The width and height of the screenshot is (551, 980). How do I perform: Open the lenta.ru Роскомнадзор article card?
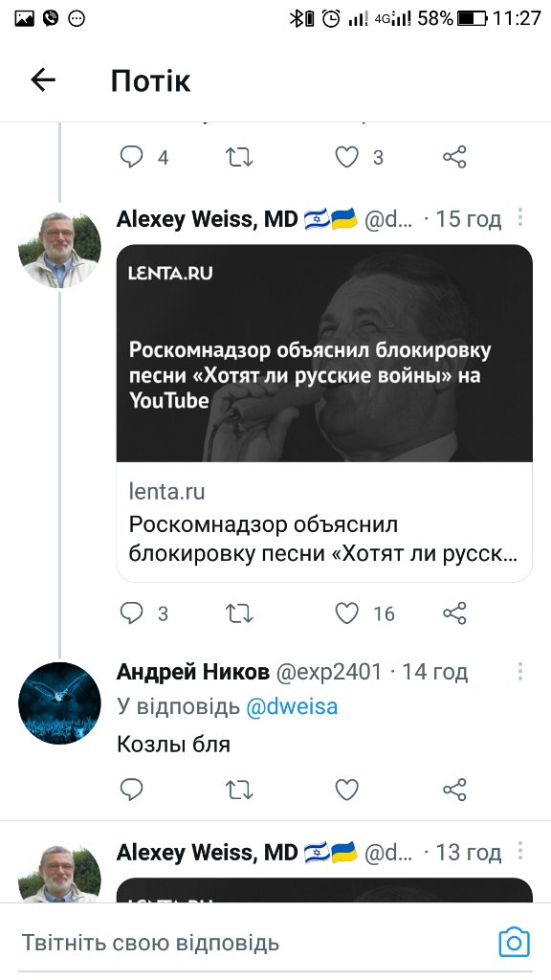tap(324, 412)
